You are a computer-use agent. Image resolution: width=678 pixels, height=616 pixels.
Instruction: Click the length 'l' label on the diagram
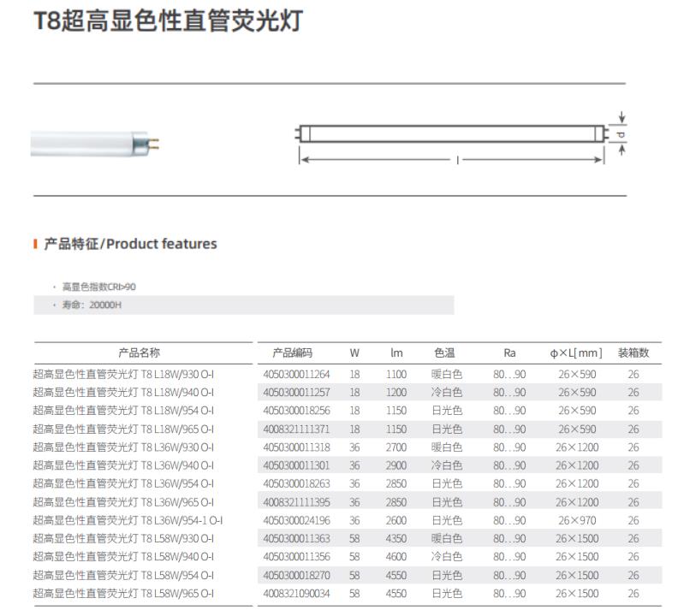[458, 159]
